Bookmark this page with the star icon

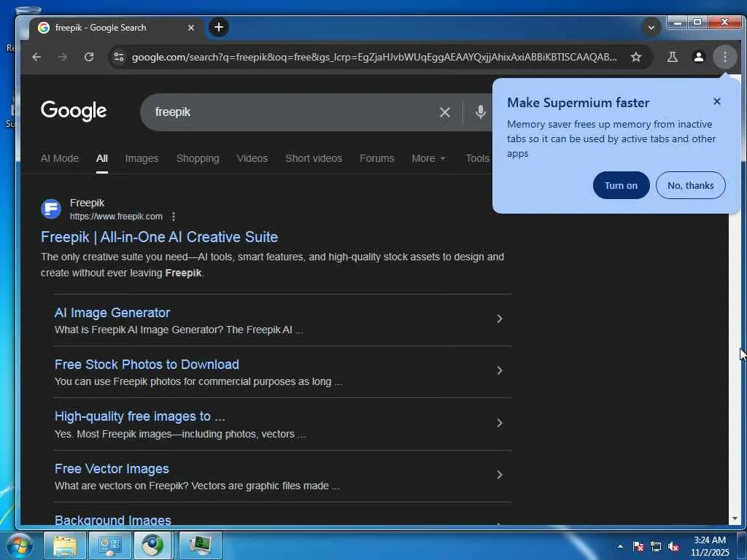coord(635,57)
